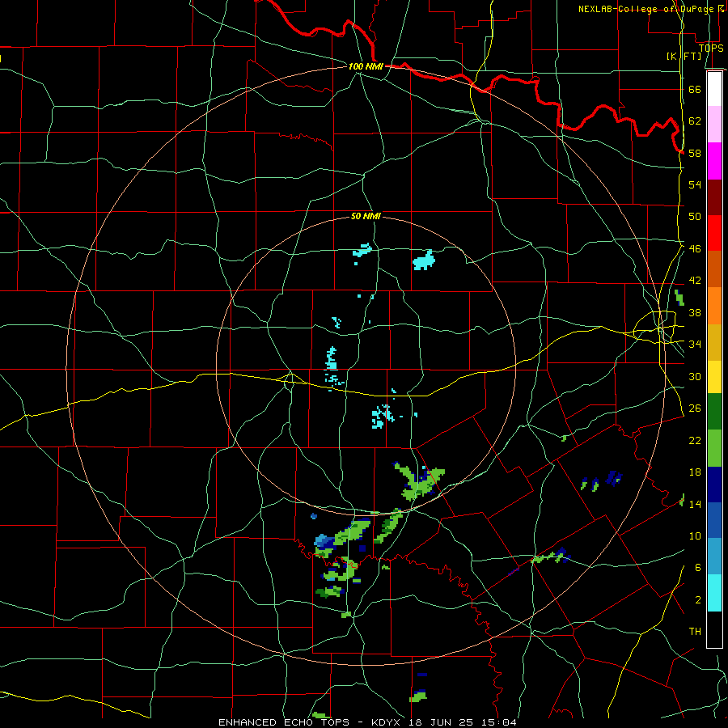Click the 50 NMI range ring label
This screenshot has height=728, width=728.
tap(366, 216)
